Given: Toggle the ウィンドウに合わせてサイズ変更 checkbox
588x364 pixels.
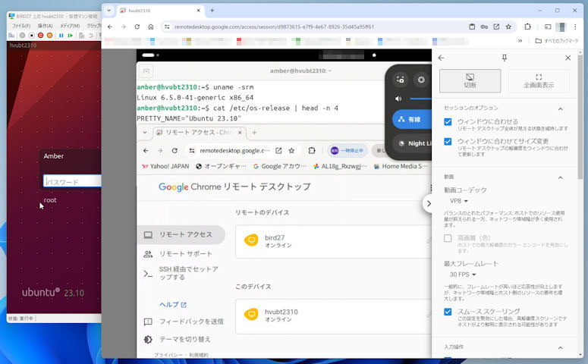Looking at the screenshot, I should click(x=448, y=141).
